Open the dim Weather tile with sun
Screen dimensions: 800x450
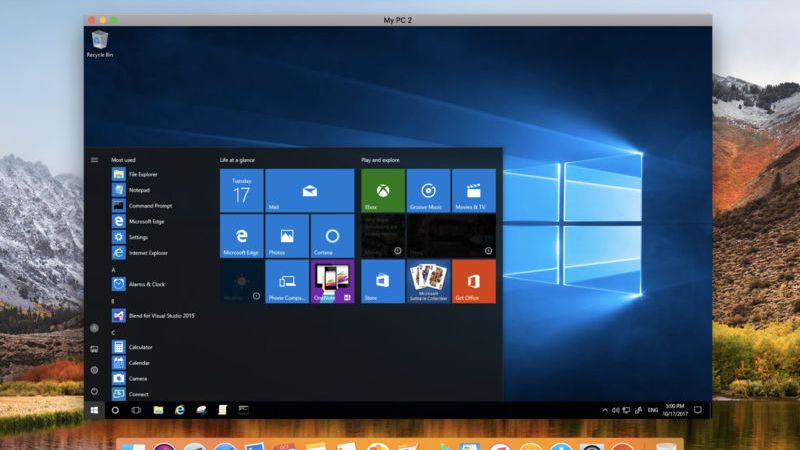242,281
